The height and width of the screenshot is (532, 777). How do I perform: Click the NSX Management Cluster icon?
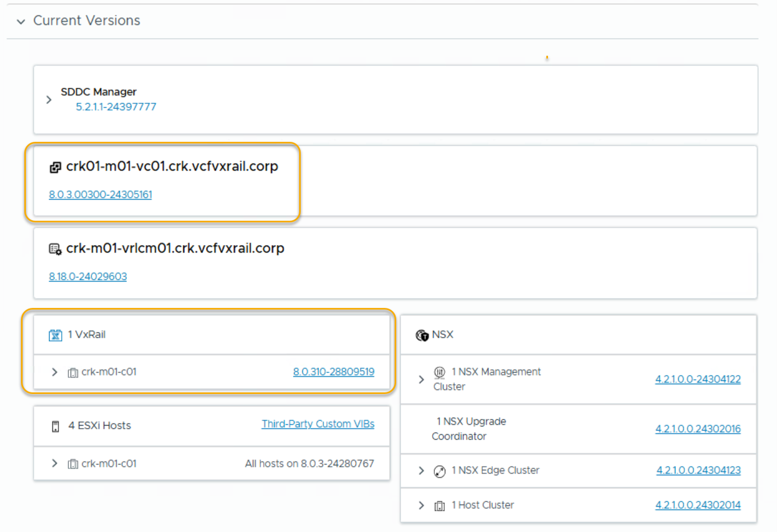pyautogui.click(x=439, y=372)
